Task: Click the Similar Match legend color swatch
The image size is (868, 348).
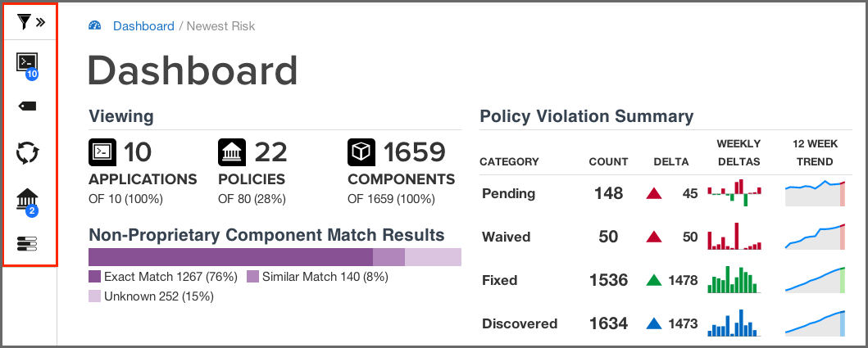Action: tap(252, 277)
